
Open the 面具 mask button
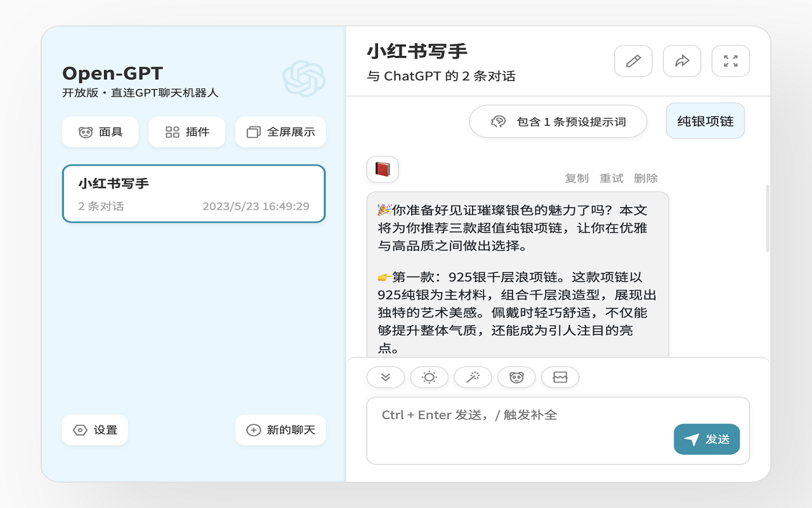[x=100, y=132]
